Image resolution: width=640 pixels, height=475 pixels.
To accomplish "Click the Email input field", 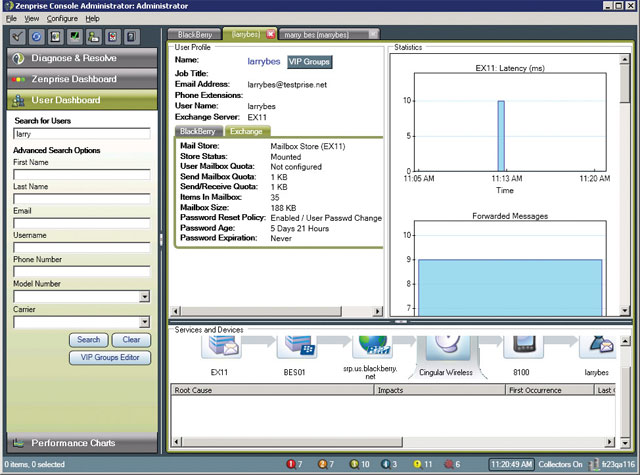I will 82,223.
